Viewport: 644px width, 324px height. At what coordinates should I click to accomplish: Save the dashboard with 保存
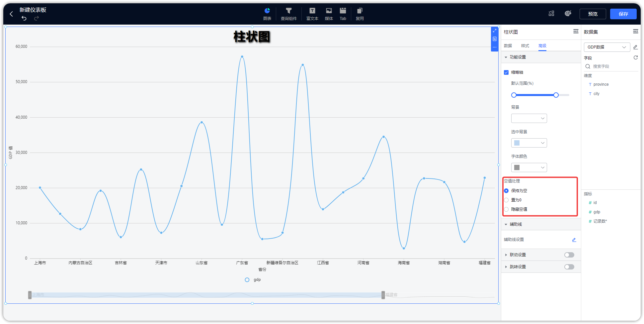[x=623, y=14]
